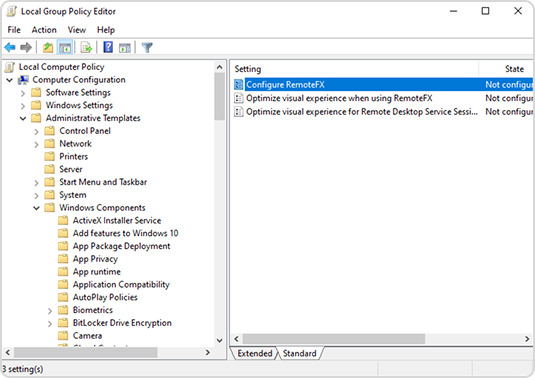Click the icon beside Optimize visual experience for Remote Desktop Service Sessions
Viewport: 535px width, 378px height.
point(238,112)
